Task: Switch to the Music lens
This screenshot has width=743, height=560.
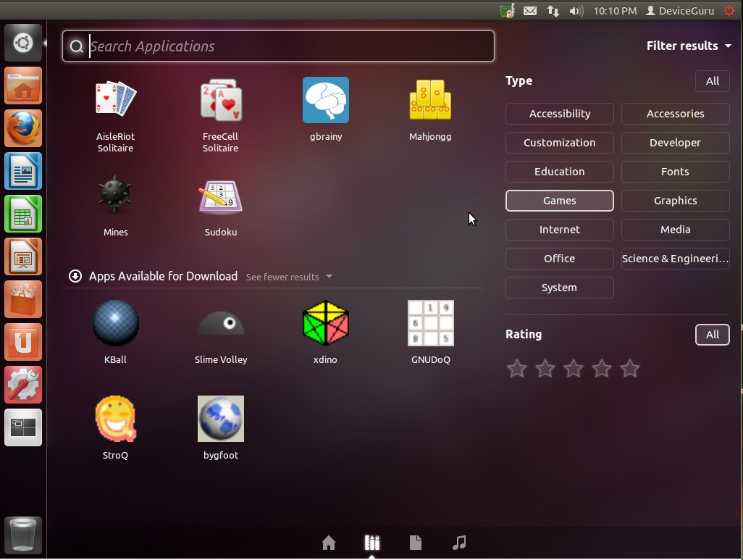Action: click(459, 543)
